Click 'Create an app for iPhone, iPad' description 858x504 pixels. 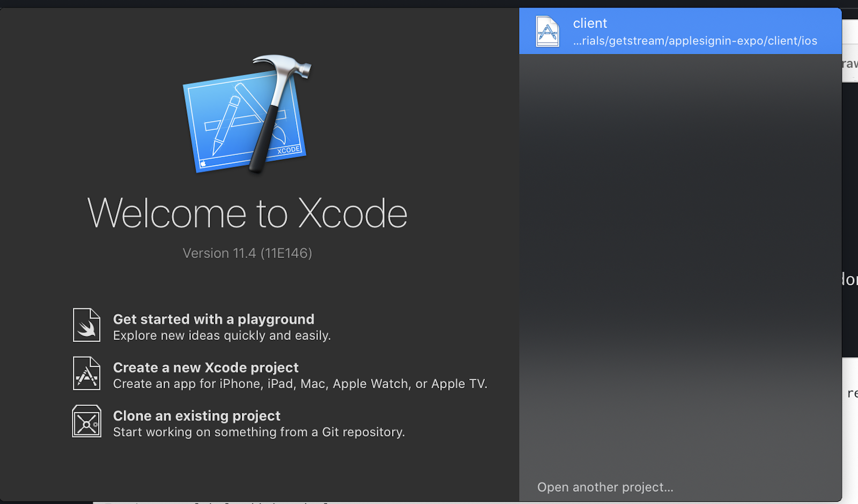pyautogui.click(x=300, y=384)
